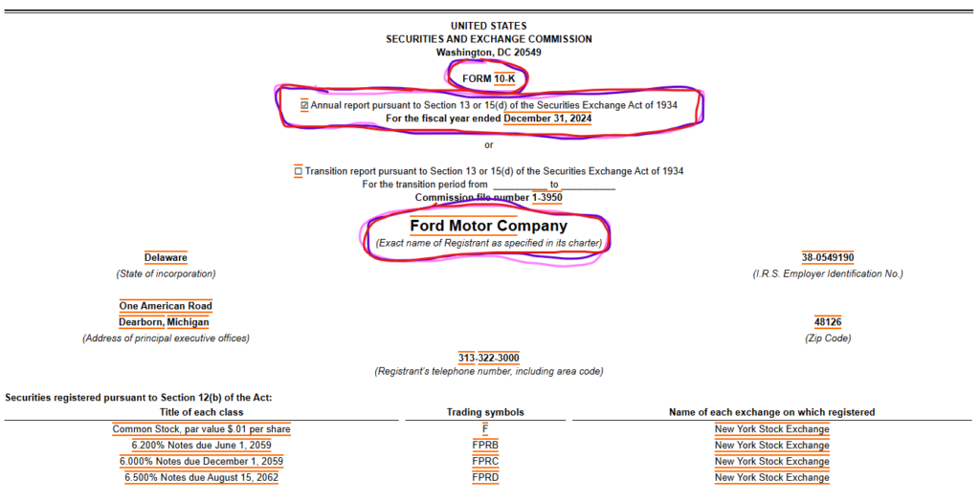Viewport: 980px width, 502px height.
Task: Click the 6.500% Notes due August 15, 2062
Action: point(201,478)
